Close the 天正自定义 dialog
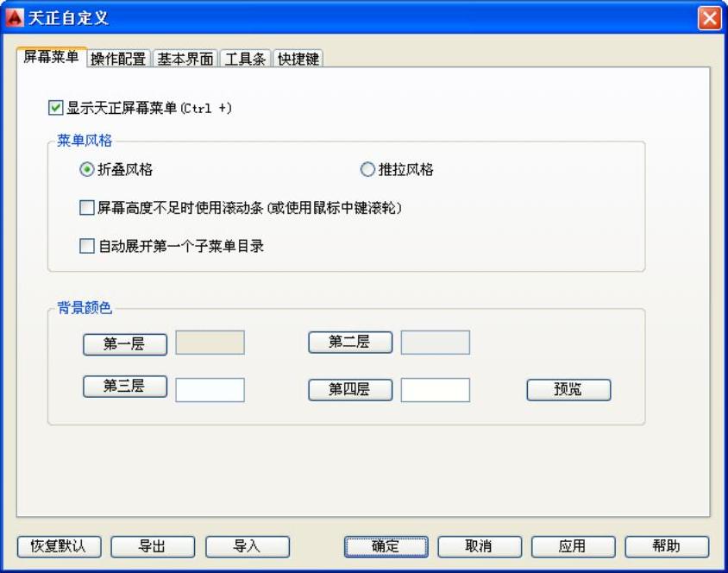The height and width of the screenshot is (573, 728). coord(709,19)
